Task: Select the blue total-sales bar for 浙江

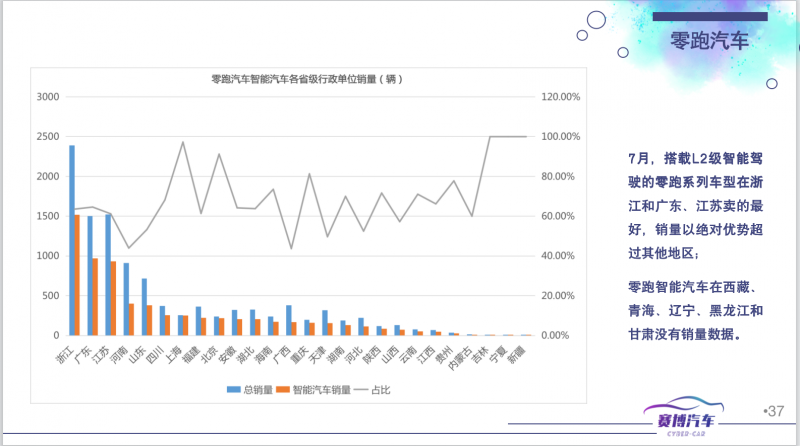Action: point(72,240)
